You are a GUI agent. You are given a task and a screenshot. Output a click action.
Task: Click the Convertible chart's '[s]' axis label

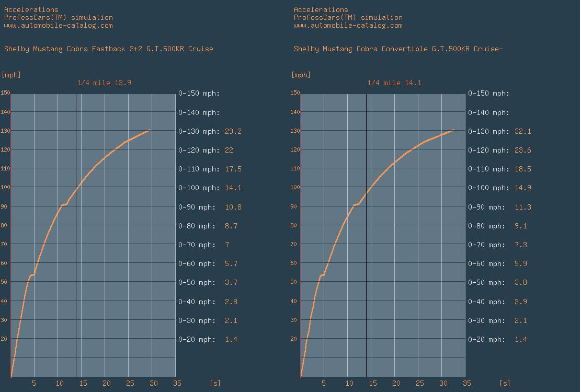click(x=505, y=383)
